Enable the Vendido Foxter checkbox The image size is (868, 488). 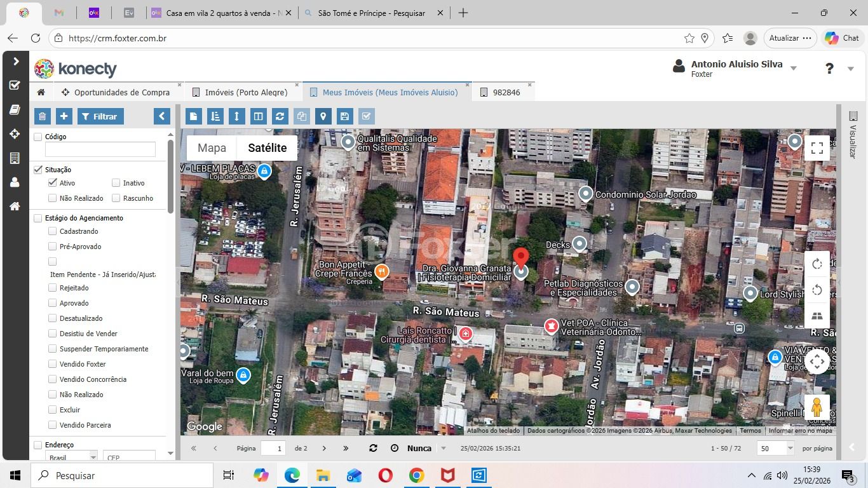(53, 364)
